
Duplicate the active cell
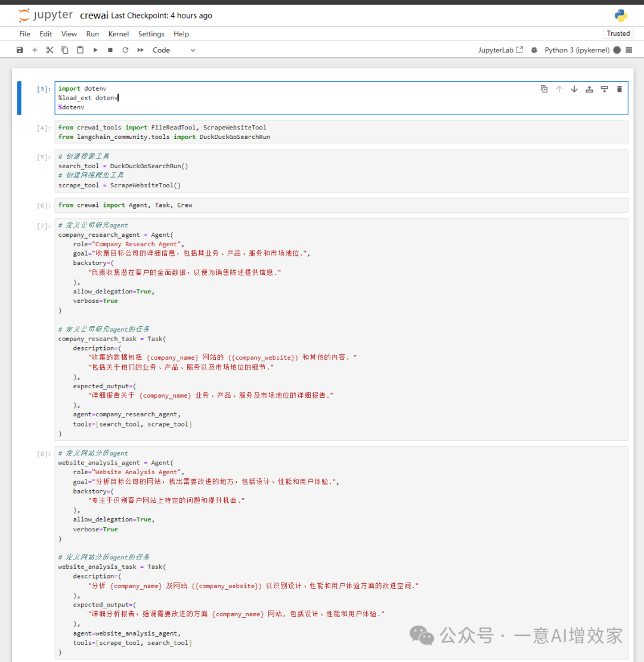tap(544, 89)
